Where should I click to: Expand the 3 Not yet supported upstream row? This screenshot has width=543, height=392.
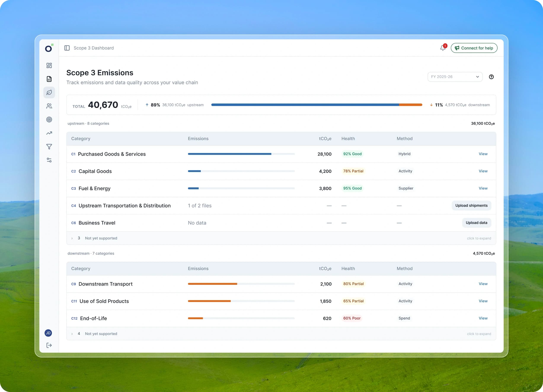[281, 238]
